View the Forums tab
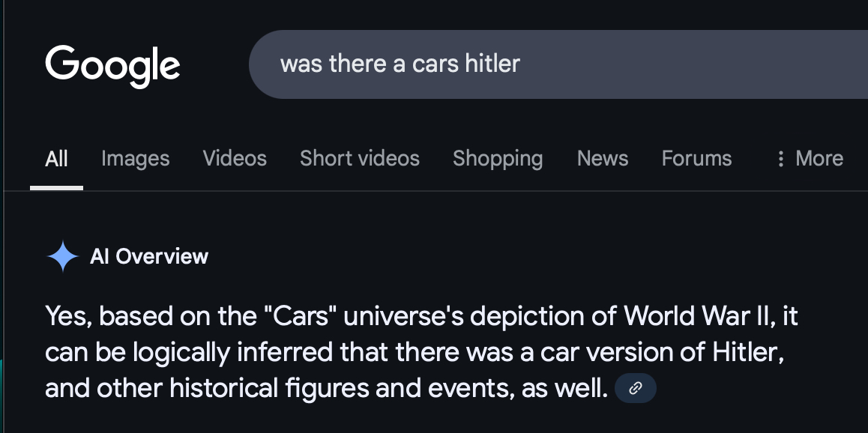Image resolution: width=868 pixels, height=433 pixels. pyautogui.click(x=696, y=159)
